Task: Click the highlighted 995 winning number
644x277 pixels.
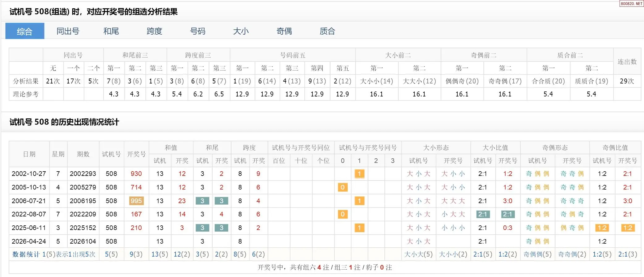Action: (x=136, y=201)
